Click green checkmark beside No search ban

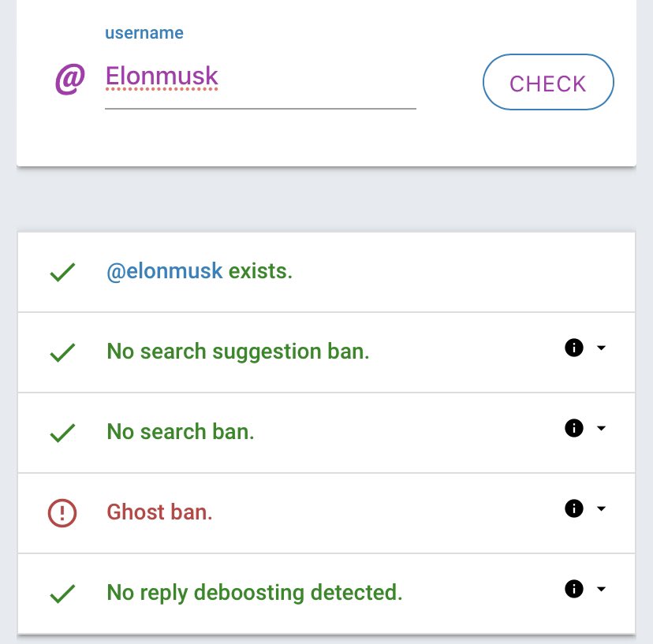click(x=62, y=433)
